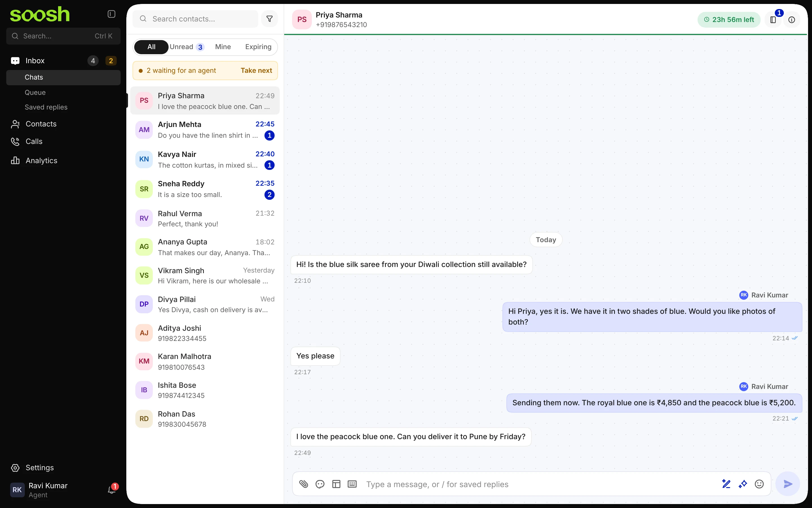Switch to the Mine tab

click(223, 47)
